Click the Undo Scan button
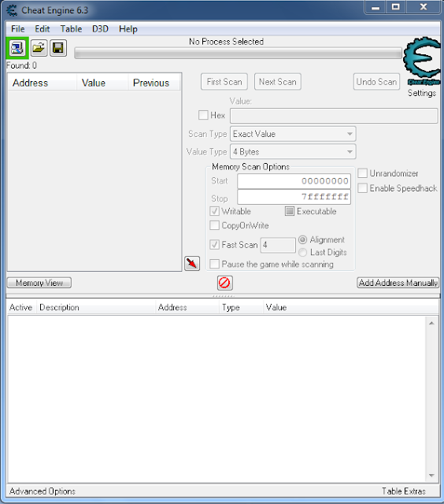 click(376, 82)
